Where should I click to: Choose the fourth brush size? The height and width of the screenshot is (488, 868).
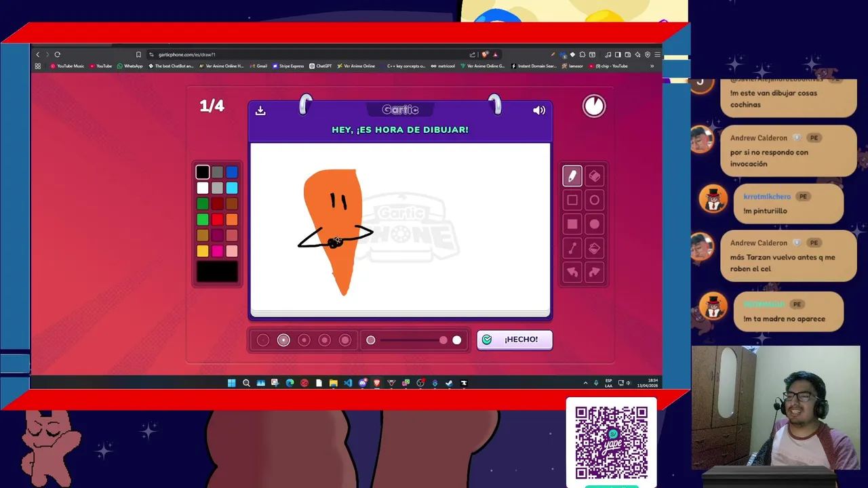(x=325, y=340)
